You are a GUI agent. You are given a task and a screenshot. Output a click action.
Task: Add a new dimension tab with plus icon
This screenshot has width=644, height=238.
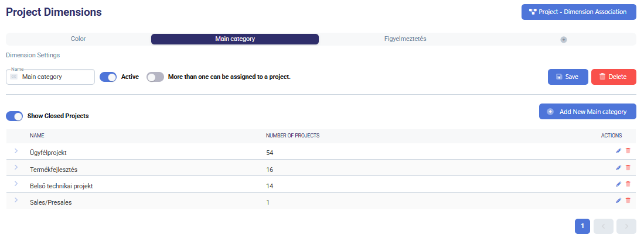[564, 40]
